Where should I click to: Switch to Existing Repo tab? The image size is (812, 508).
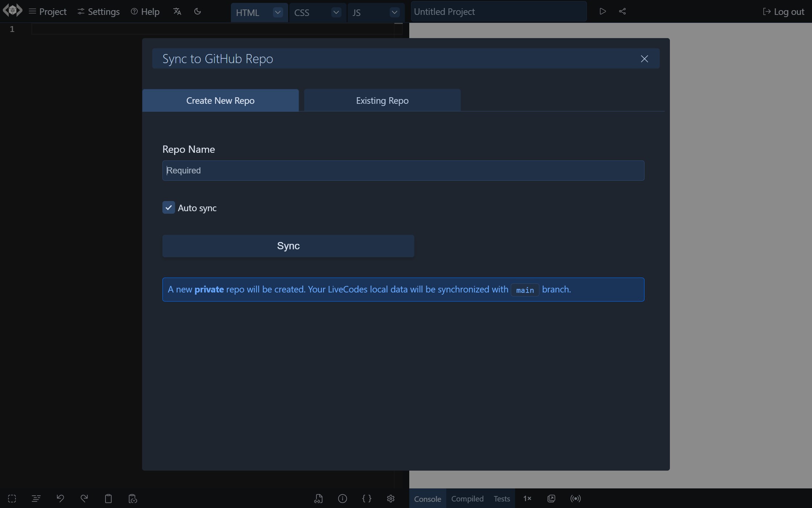tap(382, 100)
